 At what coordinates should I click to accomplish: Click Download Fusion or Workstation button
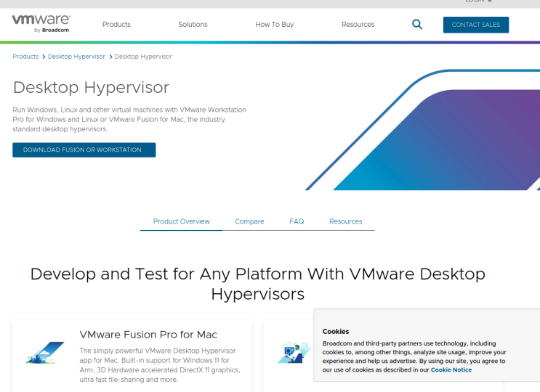84,150
